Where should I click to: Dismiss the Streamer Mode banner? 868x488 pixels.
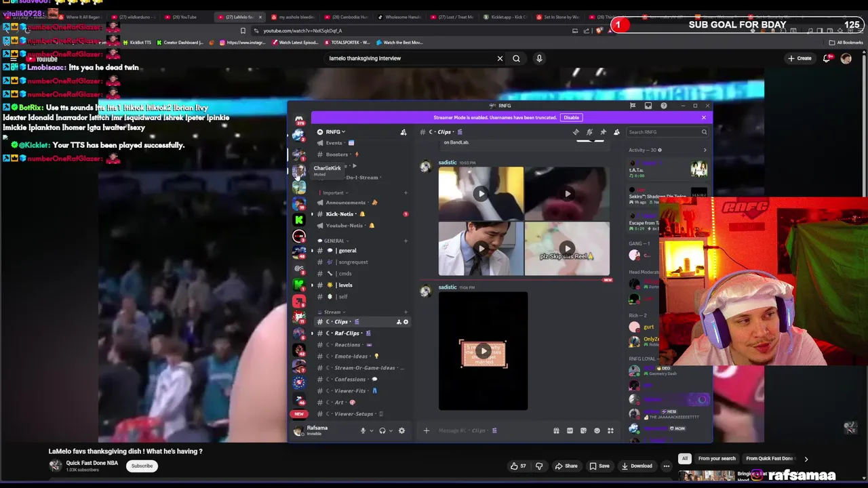[x=703, y=117]
